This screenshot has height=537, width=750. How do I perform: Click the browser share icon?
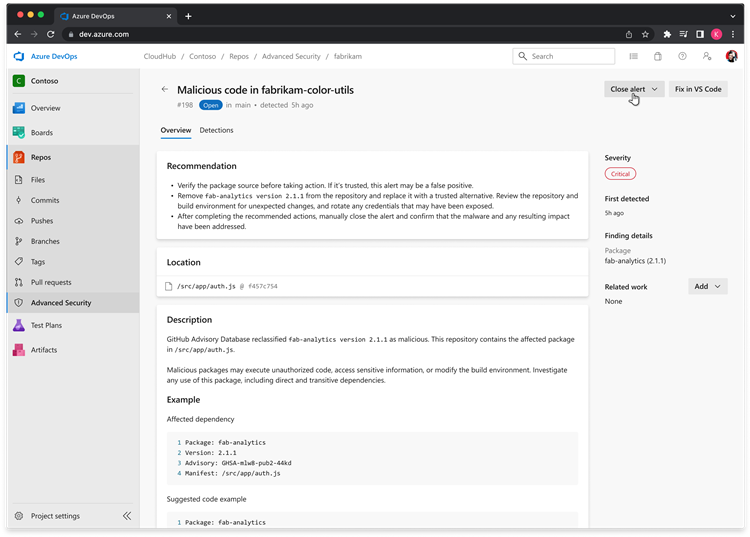[629, 34]
